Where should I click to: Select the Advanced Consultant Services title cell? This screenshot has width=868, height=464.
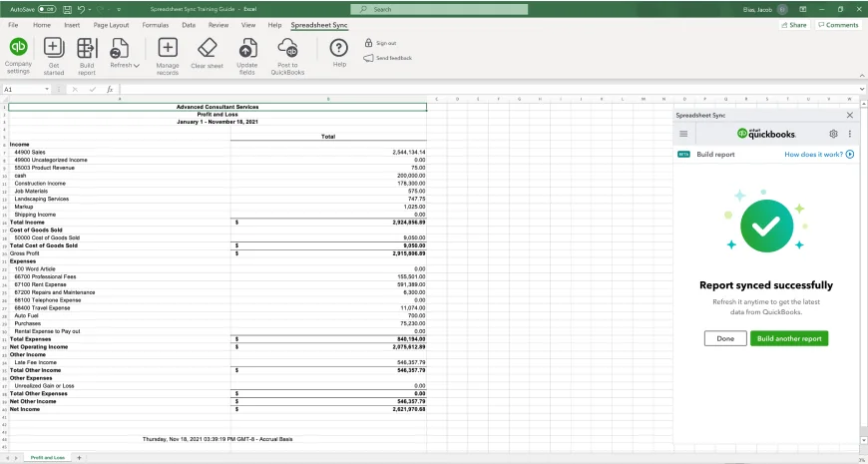[x=217, y=107]
